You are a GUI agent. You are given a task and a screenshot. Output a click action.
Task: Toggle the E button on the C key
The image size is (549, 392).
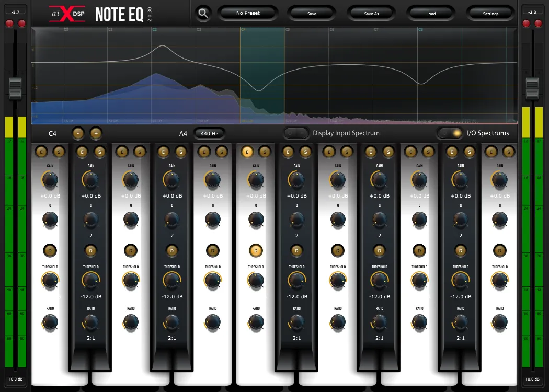click(41, 152)
